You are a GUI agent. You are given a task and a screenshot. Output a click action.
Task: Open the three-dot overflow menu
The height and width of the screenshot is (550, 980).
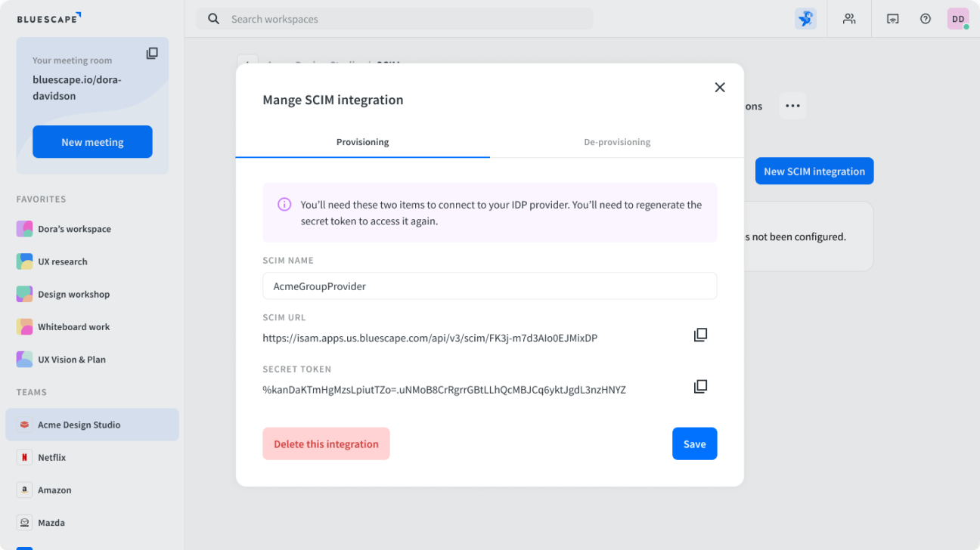pos(792,105)
